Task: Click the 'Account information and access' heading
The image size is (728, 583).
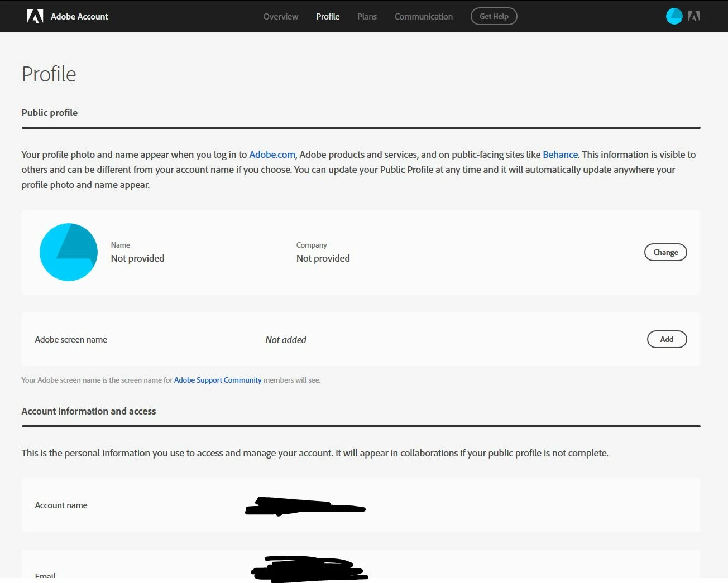Action: click(89, 411)
